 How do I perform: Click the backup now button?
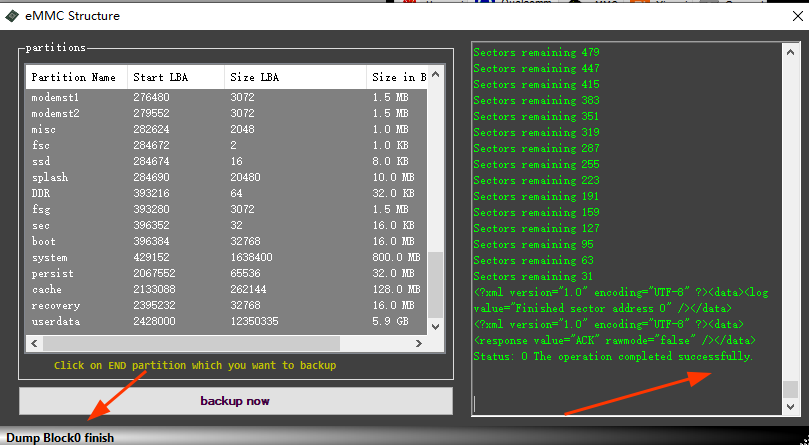pos(236,401)
